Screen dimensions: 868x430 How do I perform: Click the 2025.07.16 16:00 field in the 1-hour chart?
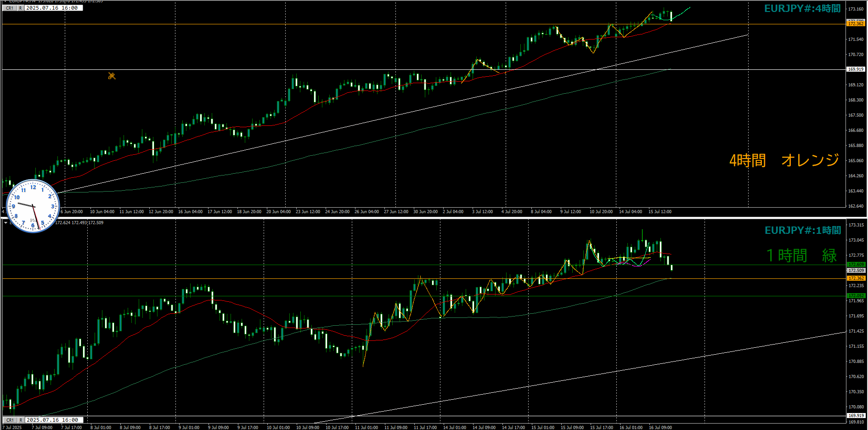pyautogui.click(x=54, y=420)
